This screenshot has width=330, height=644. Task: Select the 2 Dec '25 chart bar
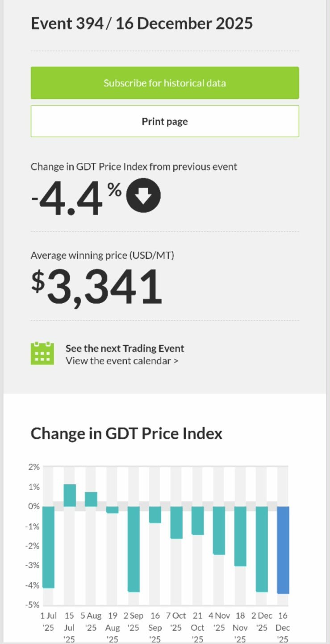pos(262,549)
